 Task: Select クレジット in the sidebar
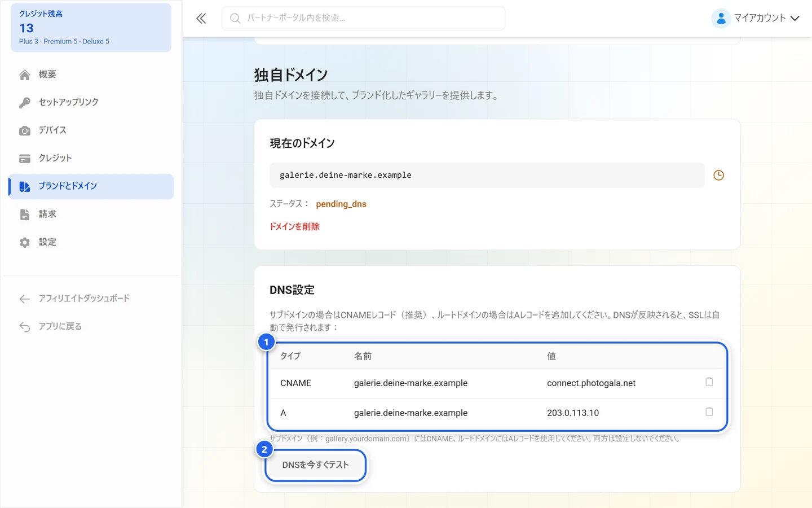[91, 158]
